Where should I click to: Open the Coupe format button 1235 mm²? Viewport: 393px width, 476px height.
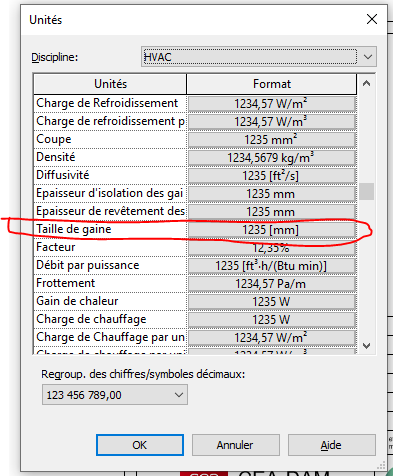pos(271,140)
